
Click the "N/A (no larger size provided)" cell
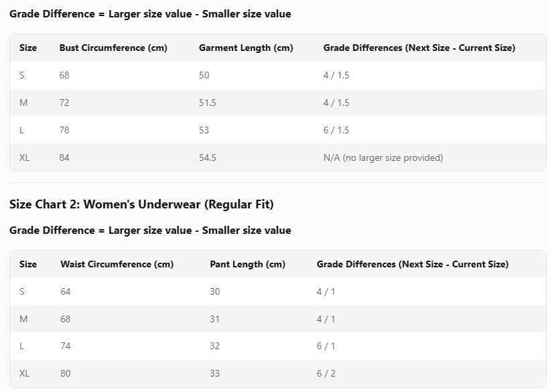click(383, 158)
